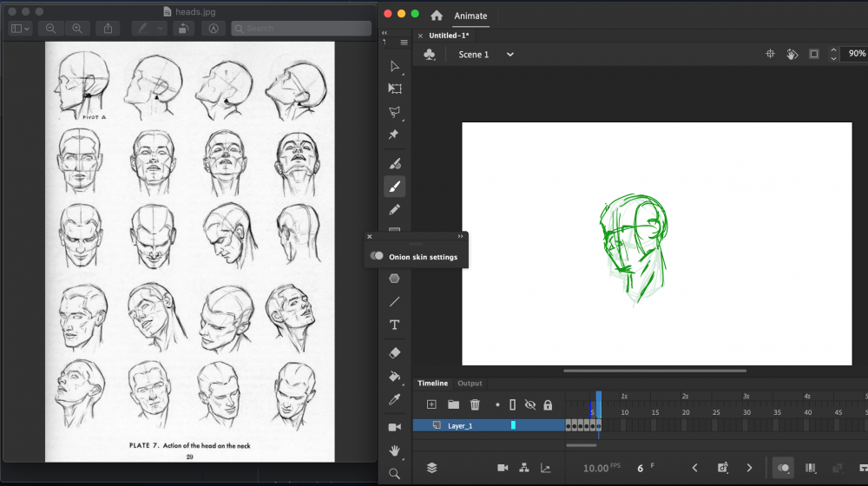Toggle the onion skin settings switch

(x=377, y=256)
